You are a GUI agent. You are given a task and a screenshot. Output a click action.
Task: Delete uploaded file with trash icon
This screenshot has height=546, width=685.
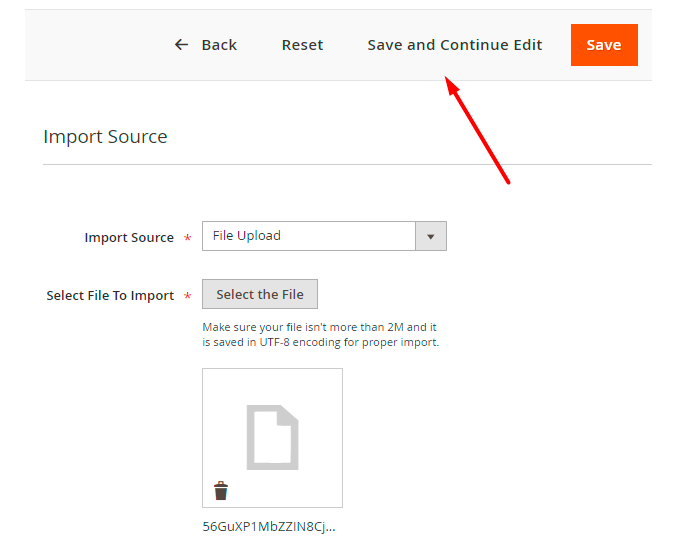[x=221, y=490]
